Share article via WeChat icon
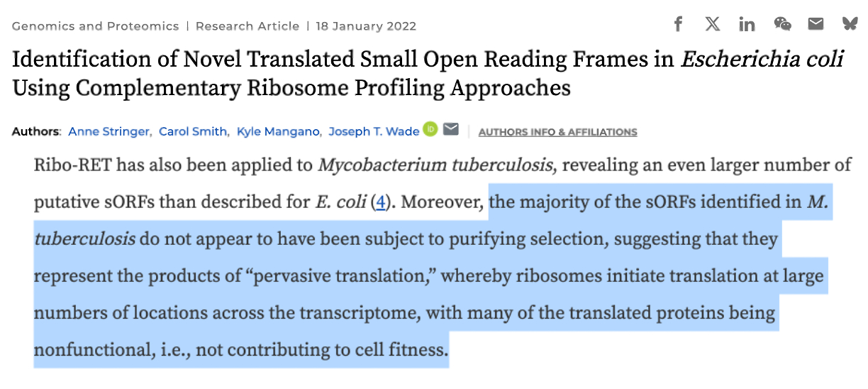 [782, 24]
